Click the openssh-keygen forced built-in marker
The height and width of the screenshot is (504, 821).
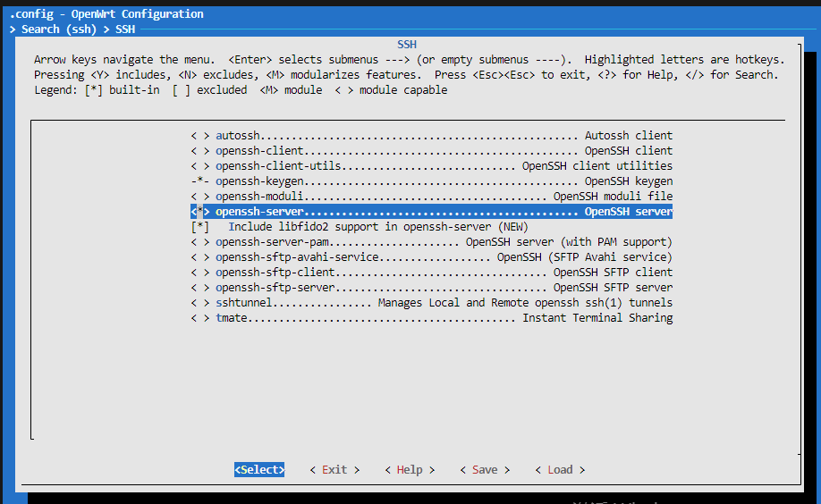[200, 181]
